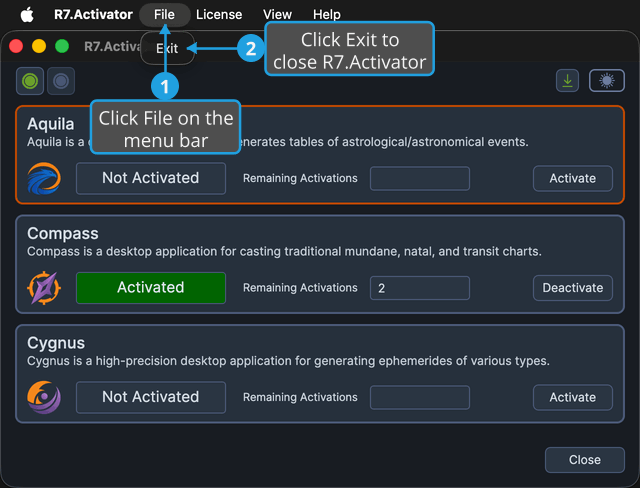Click the Compass heading text
Viewport: 640px width, 488px height.
pos(63,233)
